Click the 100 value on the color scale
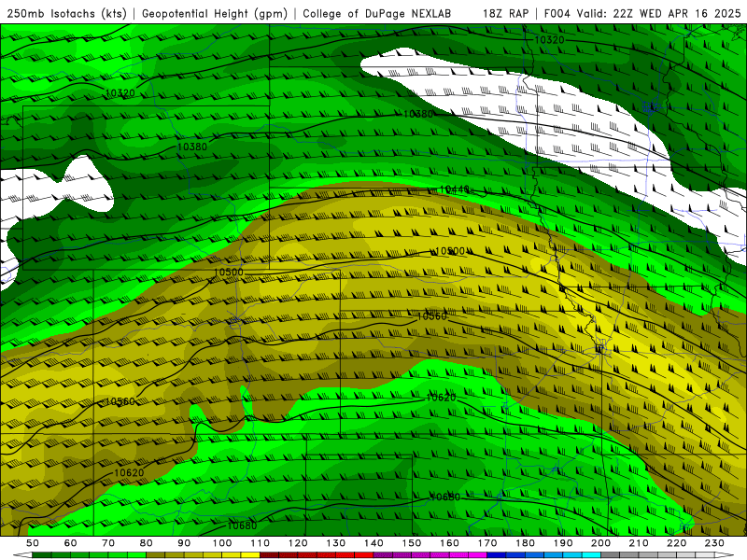Image resolution: width=747 pixels, height=560 pixels. coord(222,543)
